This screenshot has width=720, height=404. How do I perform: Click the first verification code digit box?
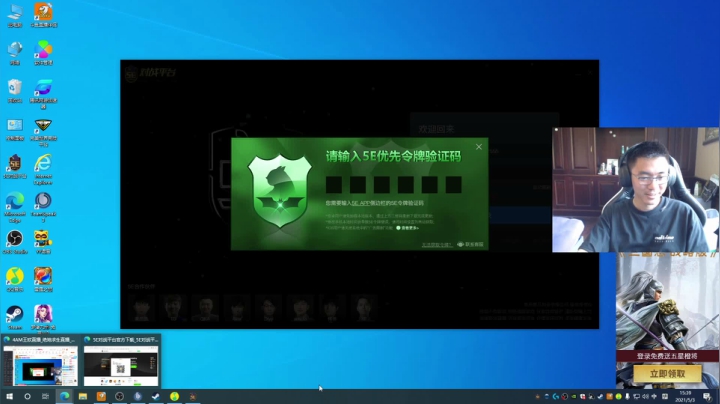click(x=334, y=185)
